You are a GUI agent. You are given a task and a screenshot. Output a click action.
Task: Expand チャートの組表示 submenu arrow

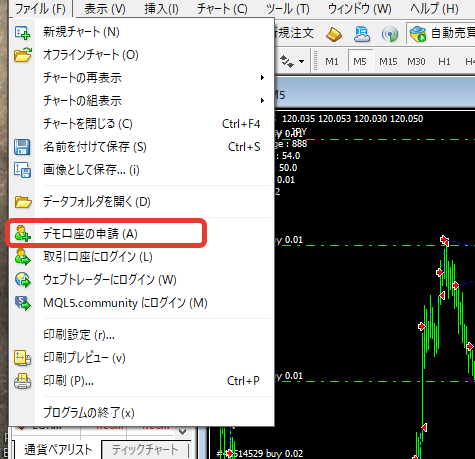[x=262, y=100]
